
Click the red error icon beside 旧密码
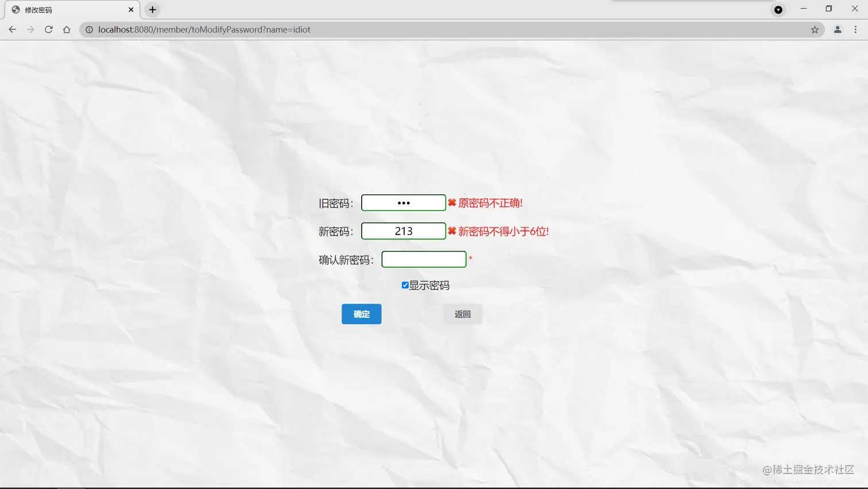(x=452, y=202)
